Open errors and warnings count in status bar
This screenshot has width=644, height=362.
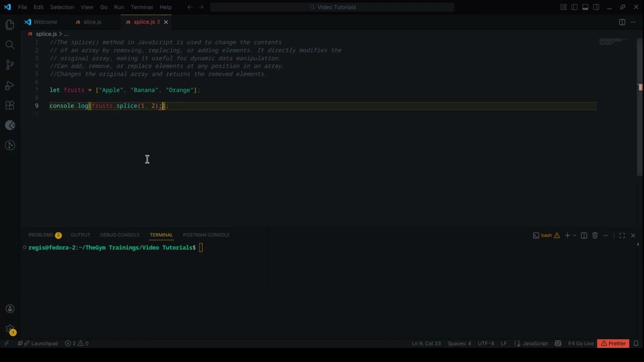(x=76, y=343)
